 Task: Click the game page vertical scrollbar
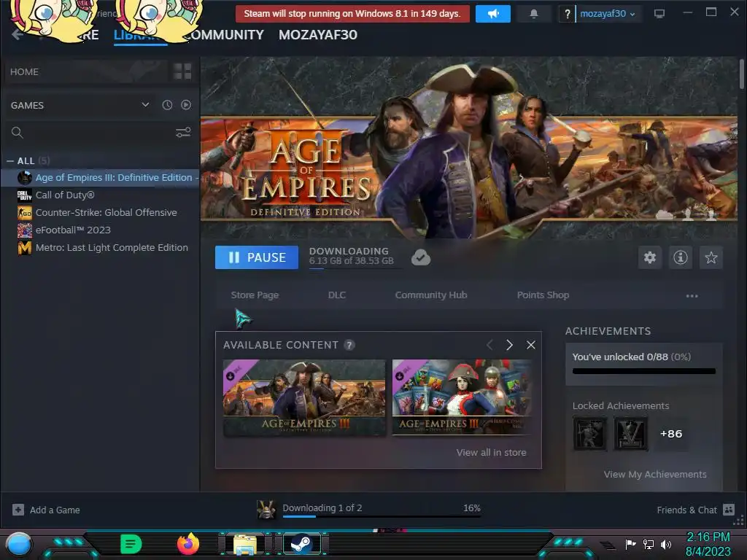click(x=742, y=74)
